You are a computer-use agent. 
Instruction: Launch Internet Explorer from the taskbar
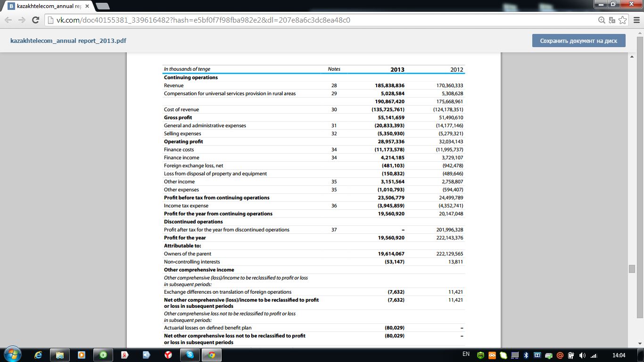(x=38, y=354)
